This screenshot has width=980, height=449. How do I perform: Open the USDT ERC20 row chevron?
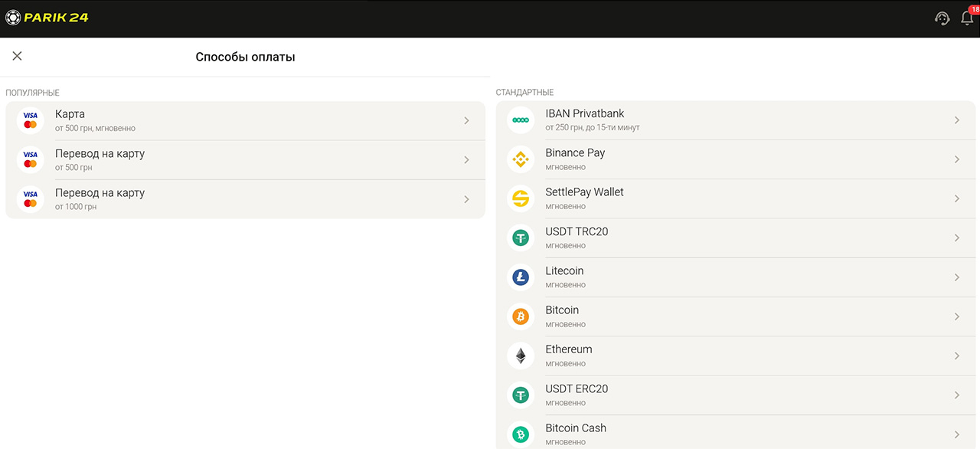[956, 395]
